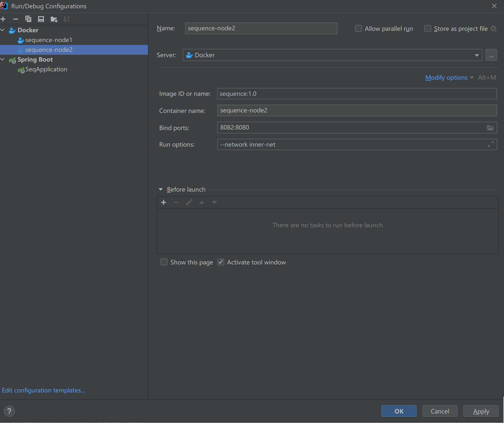Add a Before launch task
The height and width of the screenshot is (424, 504).
point(164,202)
